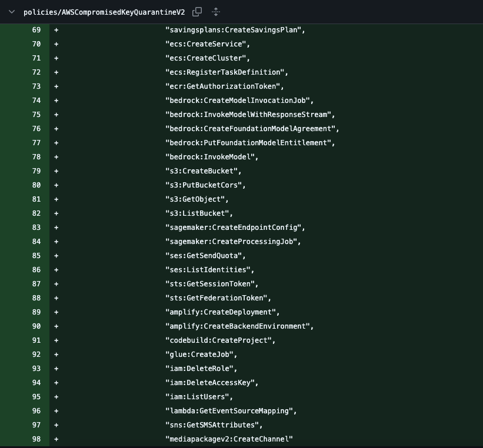Select line number 69
This screenshot has width=483, height=448.
pos(36,30)
